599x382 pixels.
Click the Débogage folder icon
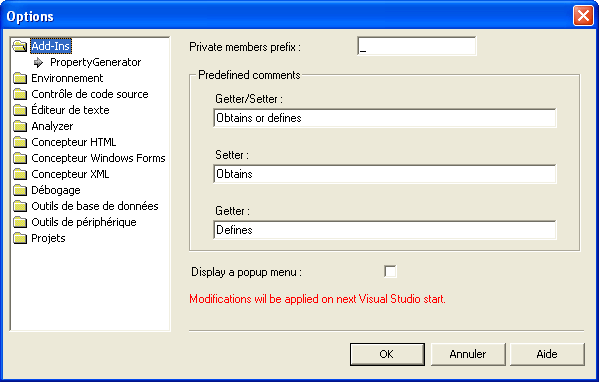[20, 190]
